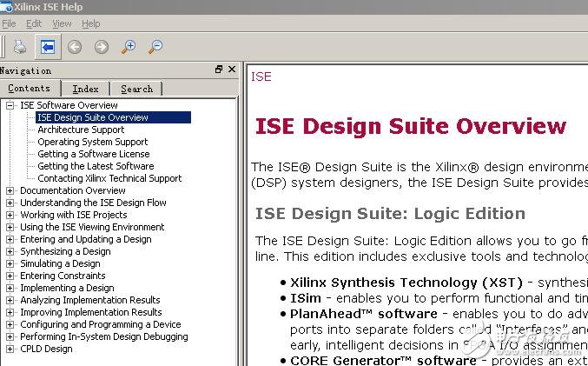This screenshot has height=366, width=588.
Task: Switch to the Search tab
Action: click(x=136, y=89)
